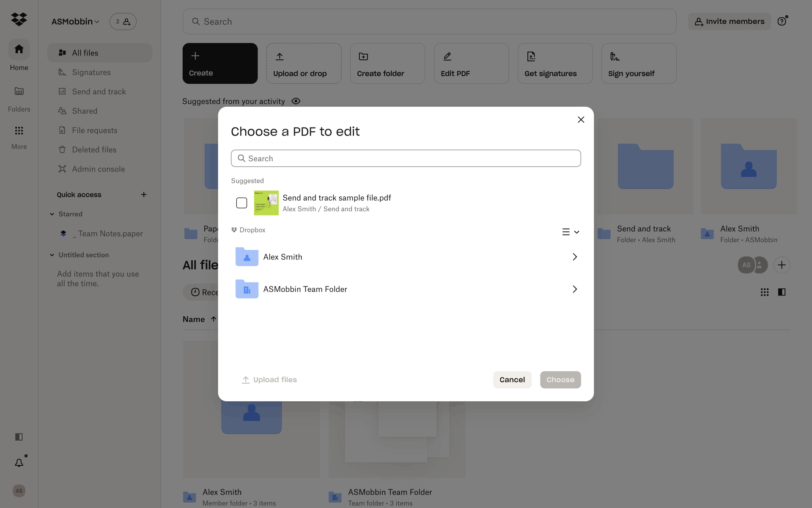The height and width of the screenshot is (508, 812).
Task: Click the Name sort arrow
Action: point(214,319)
